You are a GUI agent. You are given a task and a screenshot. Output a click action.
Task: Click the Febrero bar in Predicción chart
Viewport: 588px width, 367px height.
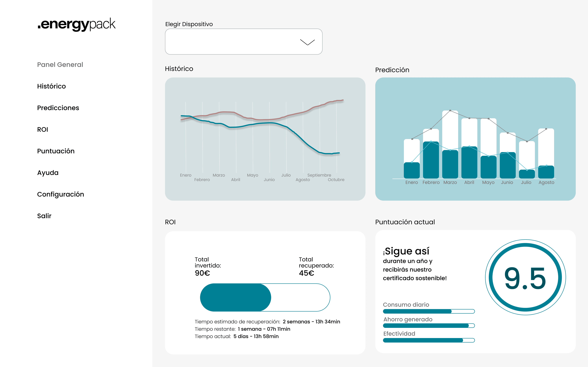pos(431,154)
